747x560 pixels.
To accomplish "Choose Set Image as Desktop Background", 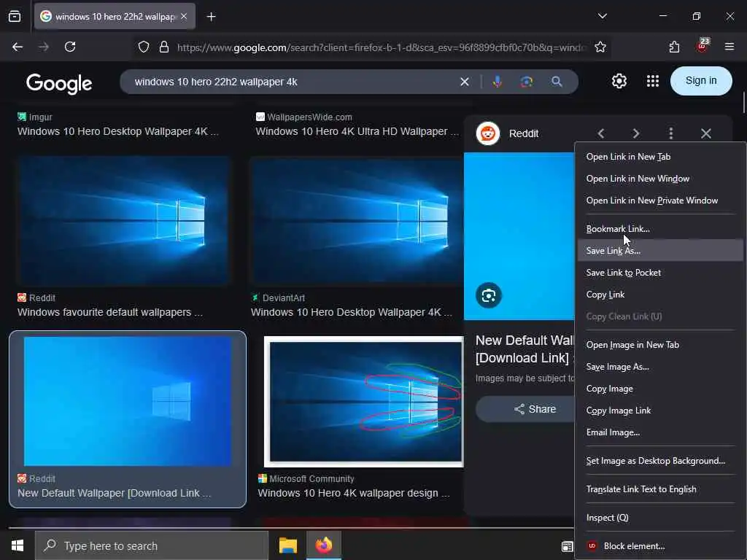I will tap(659, 461).
